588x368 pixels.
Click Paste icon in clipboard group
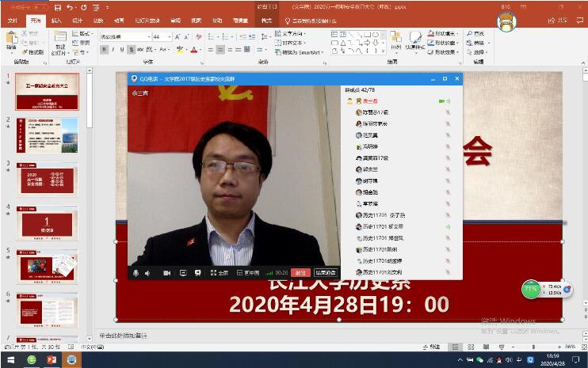click(12, 40)
